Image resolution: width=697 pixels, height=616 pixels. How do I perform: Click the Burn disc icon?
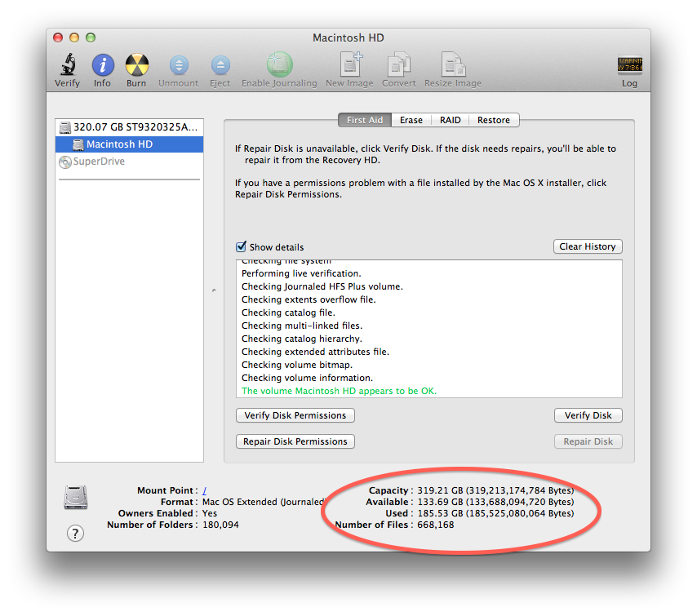pos(136,65)
